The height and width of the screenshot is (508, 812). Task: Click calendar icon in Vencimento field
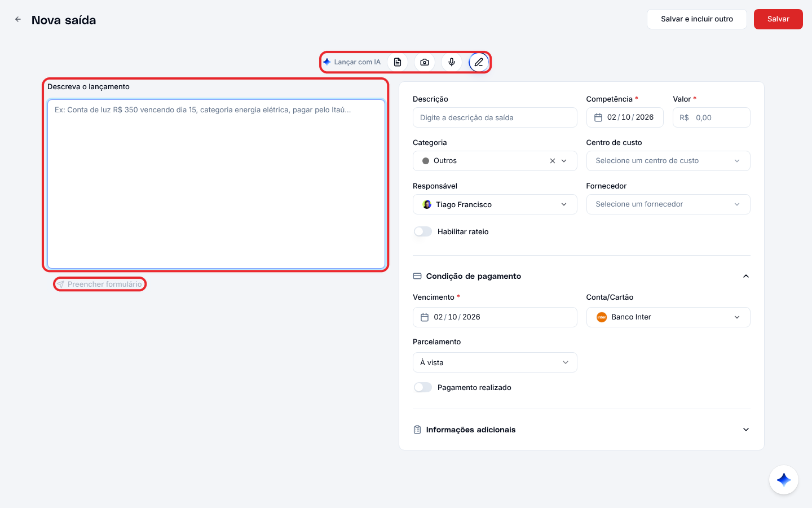point(425,317)
